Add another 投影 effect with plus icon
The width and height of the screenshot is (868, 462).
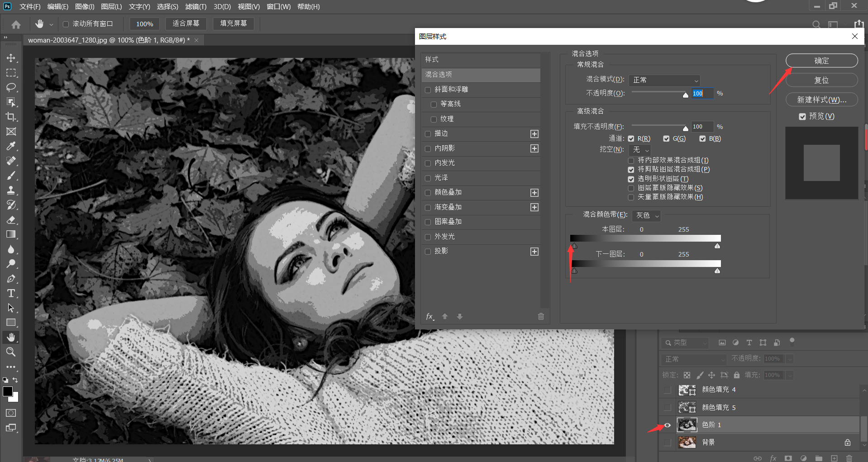[x=534, y=252]
